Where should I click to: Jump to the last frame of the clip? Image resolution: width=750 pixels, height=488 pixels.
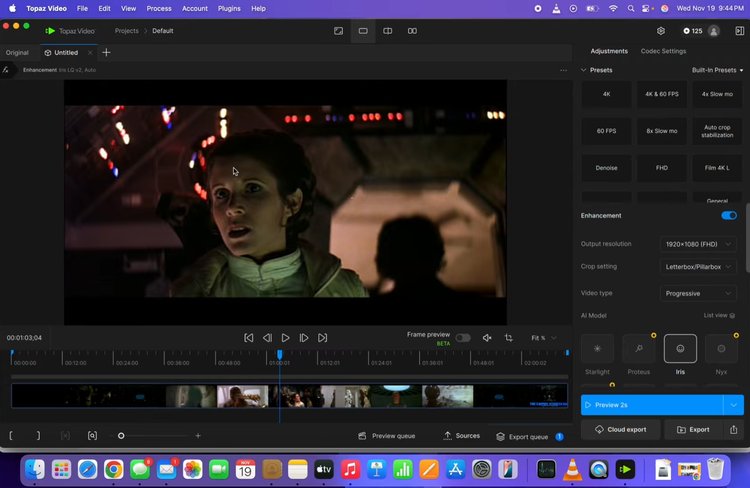pyautogui.click(x=323, y=338)
